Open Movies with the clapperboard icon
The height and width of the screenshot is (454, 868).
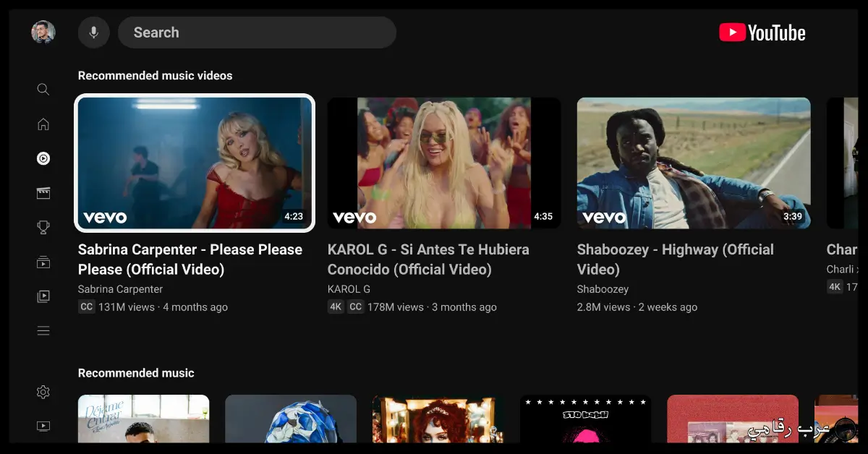coord(43,193)
